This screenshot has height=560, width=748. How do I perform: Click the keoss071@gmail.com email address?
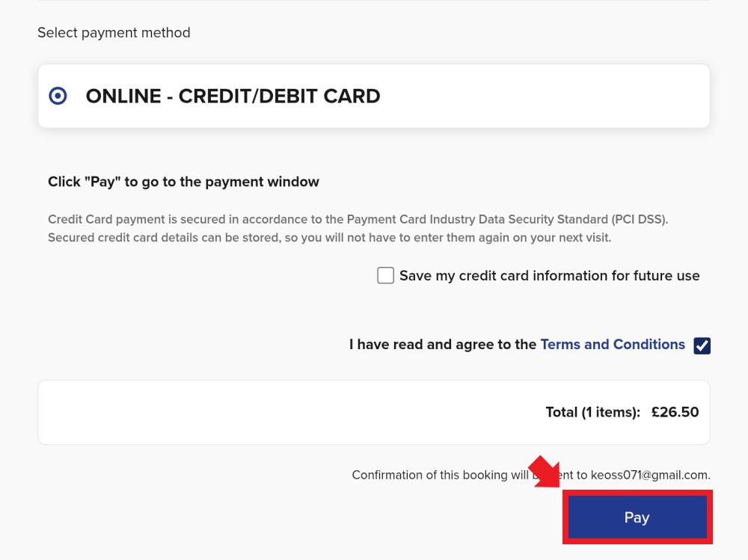pyautogui.click(x=649, y=475)
